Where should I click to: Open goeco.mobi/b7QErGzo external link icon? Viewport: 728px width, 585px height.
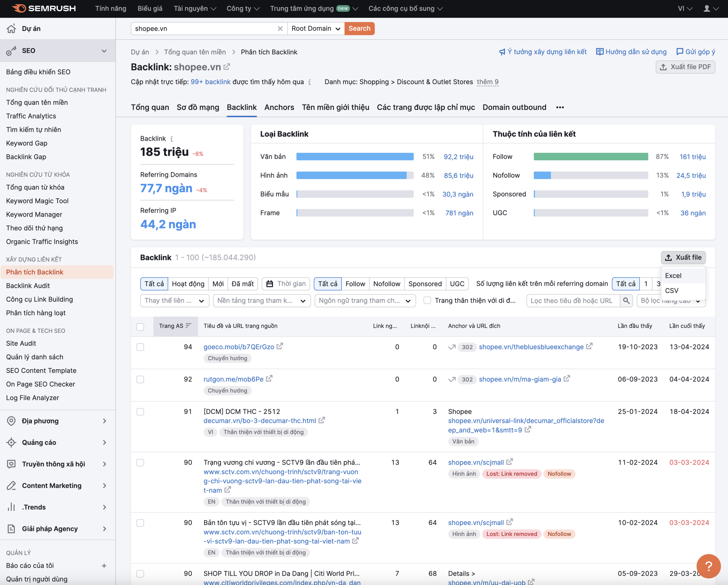click(x=280, y=346)
